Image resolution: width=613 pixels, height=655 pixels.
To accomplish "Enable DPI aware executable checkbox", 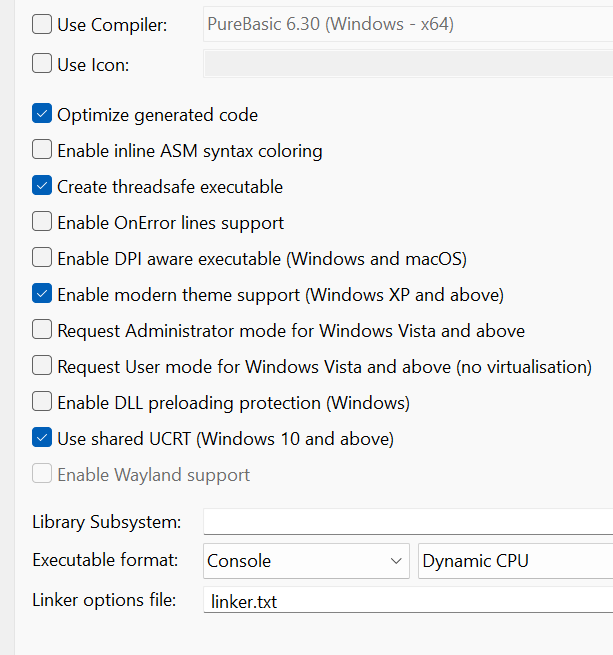I will (42, 259).
